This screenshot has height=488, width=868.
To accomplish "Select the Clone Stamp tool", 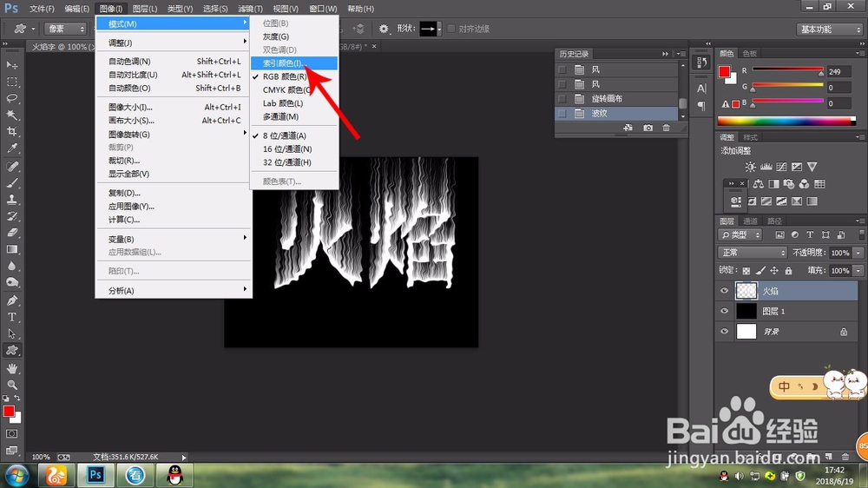I will (x=11, y=200).
